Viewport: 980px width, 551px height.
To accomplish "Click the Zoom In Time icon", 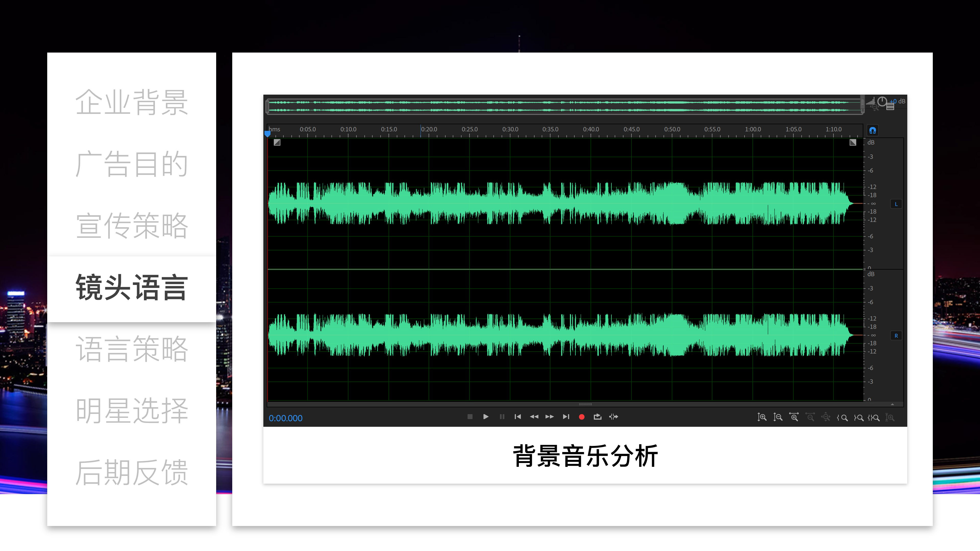I will (794, 417).
